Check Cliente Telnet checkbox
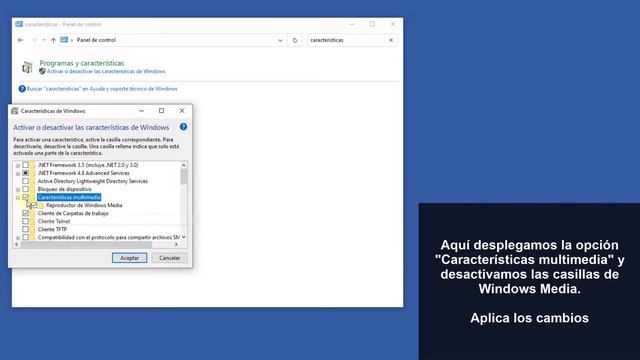640x360 pixels. [x=25, y=221]
